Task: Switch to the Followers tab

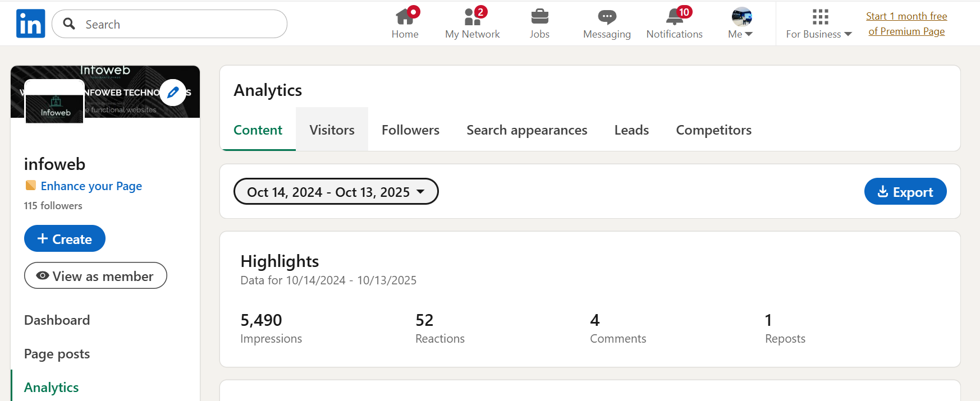Action: coord(410,130)
